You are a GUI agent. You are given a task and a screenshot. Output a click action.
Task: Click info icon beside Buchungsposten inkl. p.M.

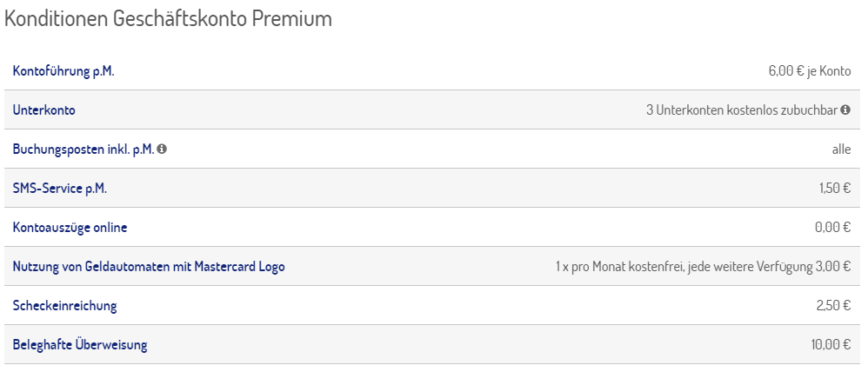click(162, 149)
